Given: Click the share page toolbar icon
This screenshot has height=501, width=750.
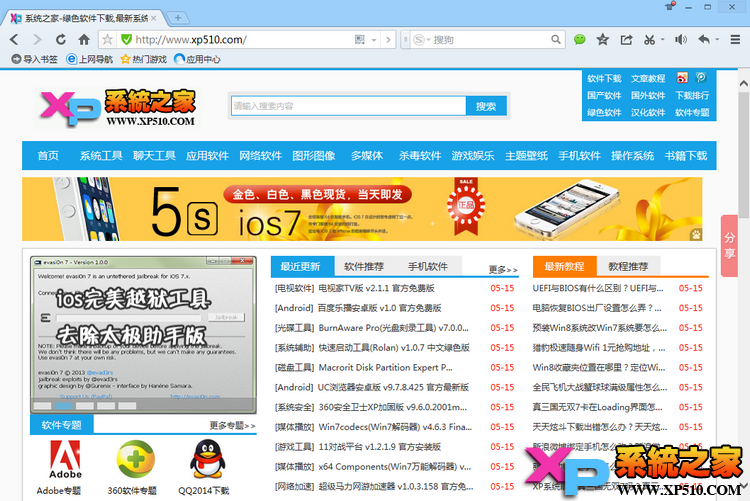Looking at the screenshot, I should pos(626,39).
